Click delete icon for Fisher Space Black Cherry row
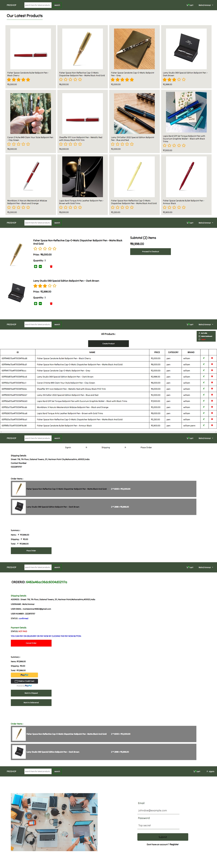217x868 pixels. click(212, 358)
